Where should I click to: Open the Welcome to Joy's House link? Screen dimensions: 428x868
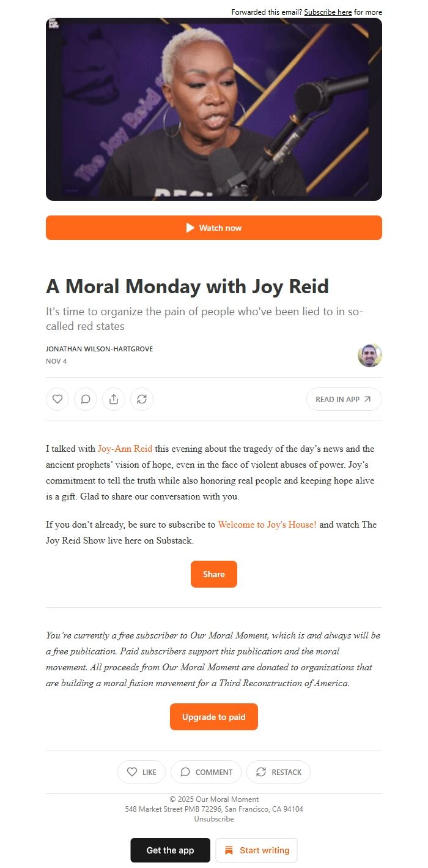click(x=267, y=525)
